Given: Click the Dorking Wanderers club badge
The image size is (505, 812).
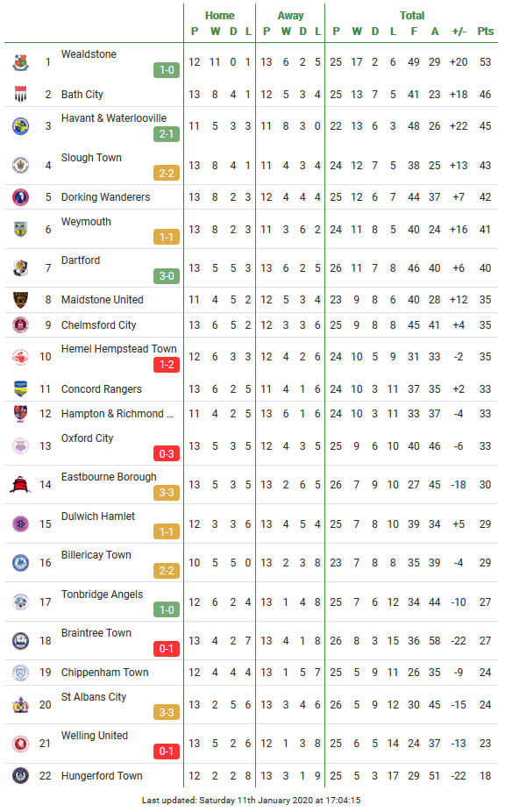Looking at the screenshot, I should pyautogui.click(x=20, y=197).
